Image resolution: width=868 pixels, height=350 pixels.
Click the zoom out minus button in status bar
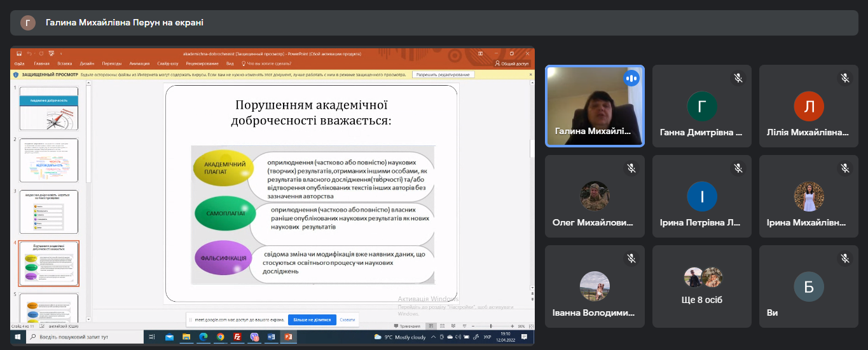point(473,326)
